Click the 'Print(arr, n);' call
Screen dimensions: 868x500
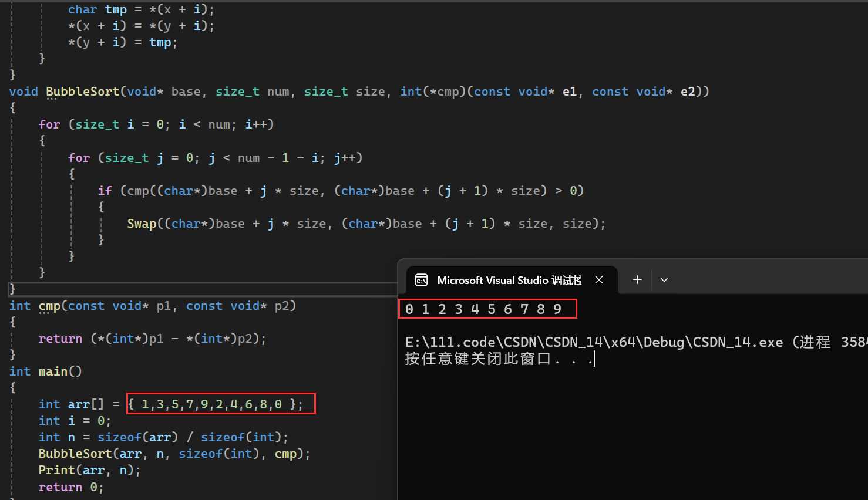[x=90, y=470]
